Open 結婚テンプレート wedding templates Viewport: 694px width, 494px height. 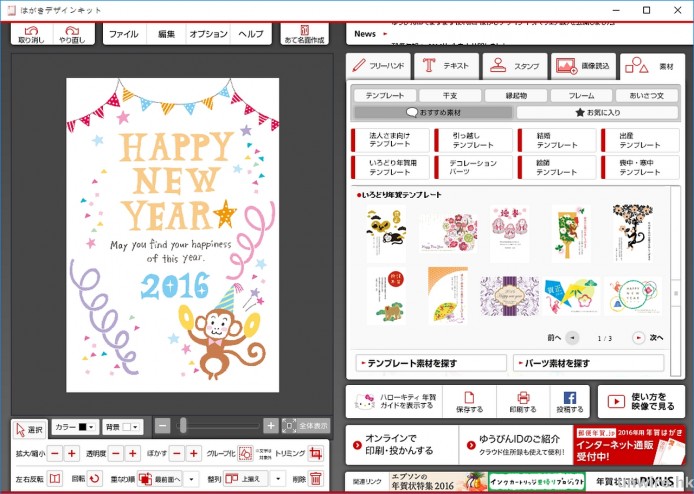click(557, 140)
